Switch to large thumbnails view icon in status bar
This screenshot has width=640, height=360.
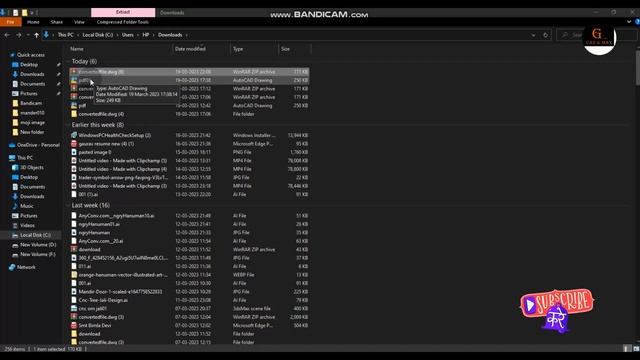click(x=636, y=349)
